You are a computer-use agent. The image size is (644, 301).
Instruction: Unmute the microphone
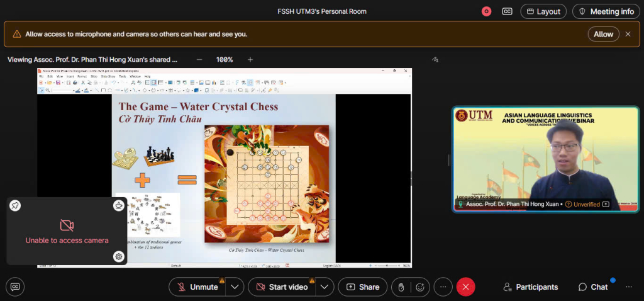[197, 287]
